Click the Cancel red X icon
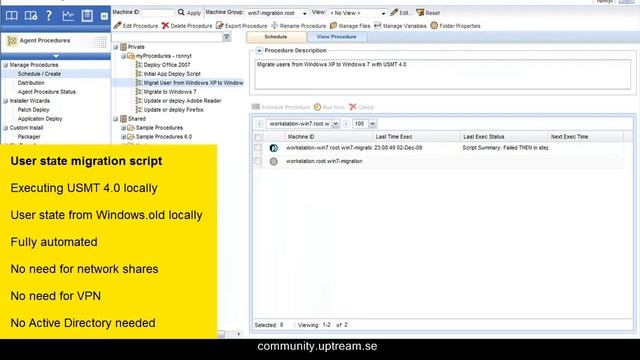This screenshot has height=360, width=640. click(x=353, y=107)
